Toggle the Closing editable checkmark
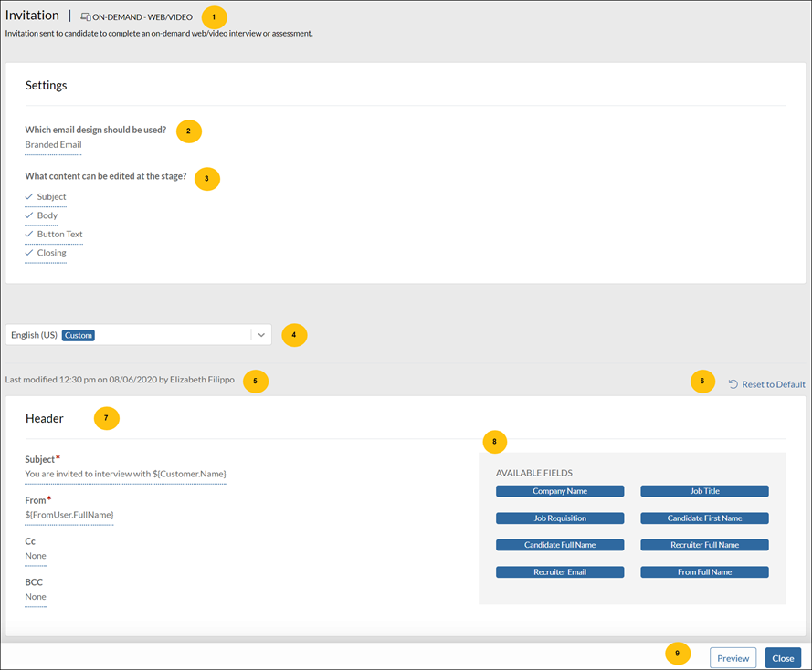Viewport: 812px width, 670px height. coord(30,253)
